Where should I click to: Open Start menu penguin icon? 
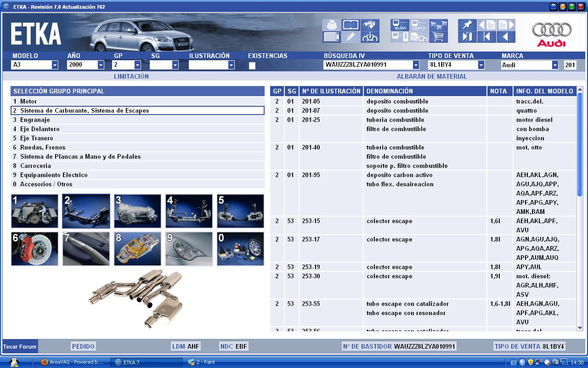pyautogui.click(x=14, y=362)
